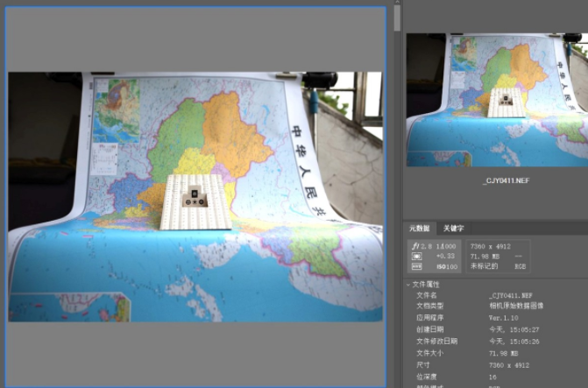The image size is (588, 388).
Task: Switch to the 元数据 tab
Action: tap(419, 229)
